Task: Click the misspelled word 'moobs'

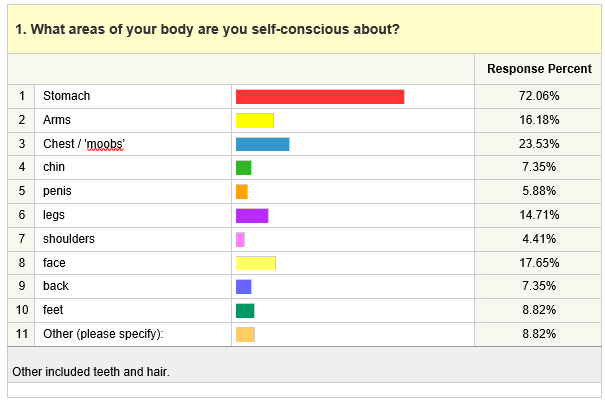Action: pos(104,144)
